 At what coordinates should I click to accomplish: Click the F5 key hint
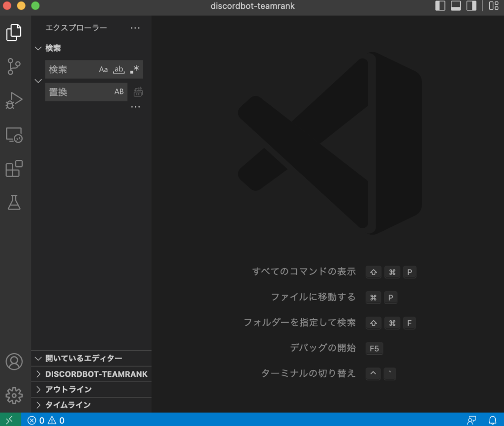(x=374, y=348)
